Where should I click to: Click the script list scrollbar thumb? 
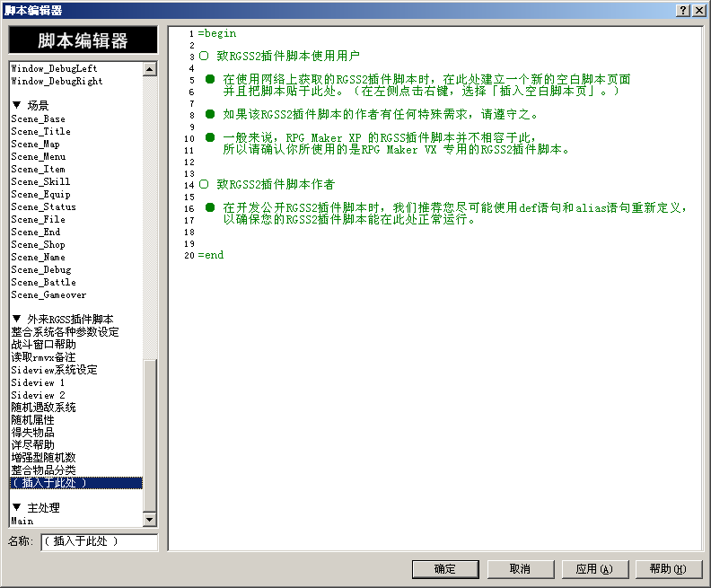click(x=150, y=435)
